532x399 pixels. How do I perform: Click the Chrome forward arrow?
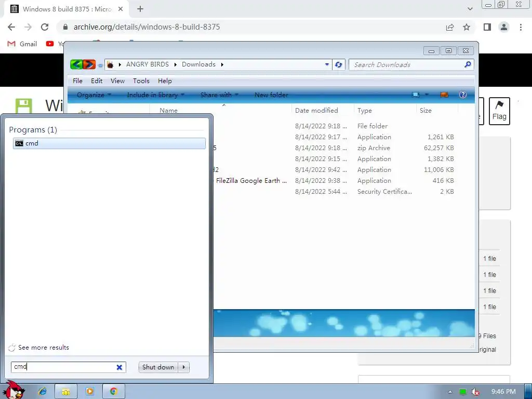(x=28, y=27)
